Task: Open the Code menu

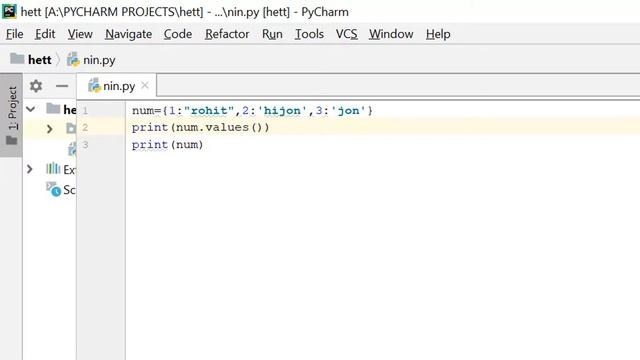Action: click(178, 34)
